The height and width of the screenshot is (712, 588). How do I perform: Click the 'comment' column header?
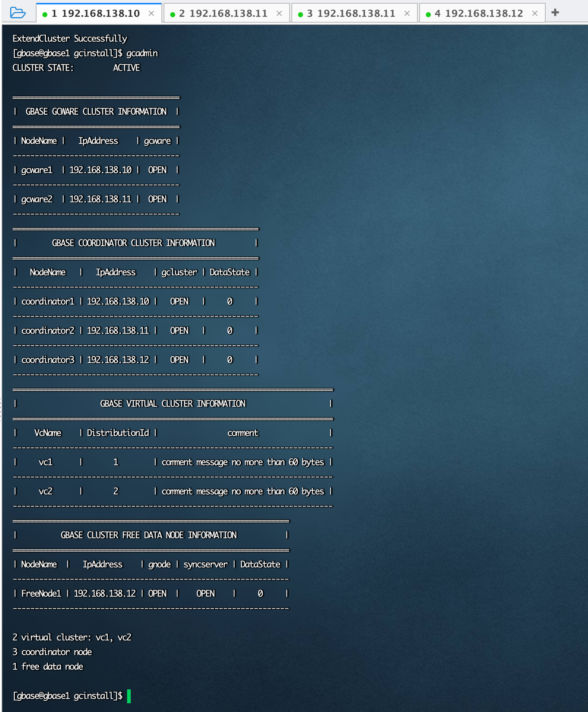243,433
